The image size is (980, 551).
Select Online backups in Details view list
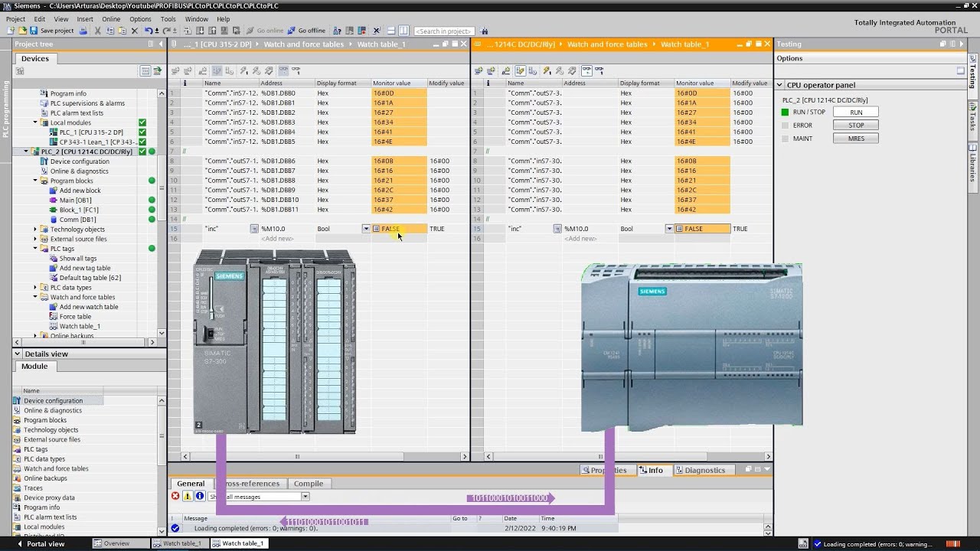click(46, 478)
